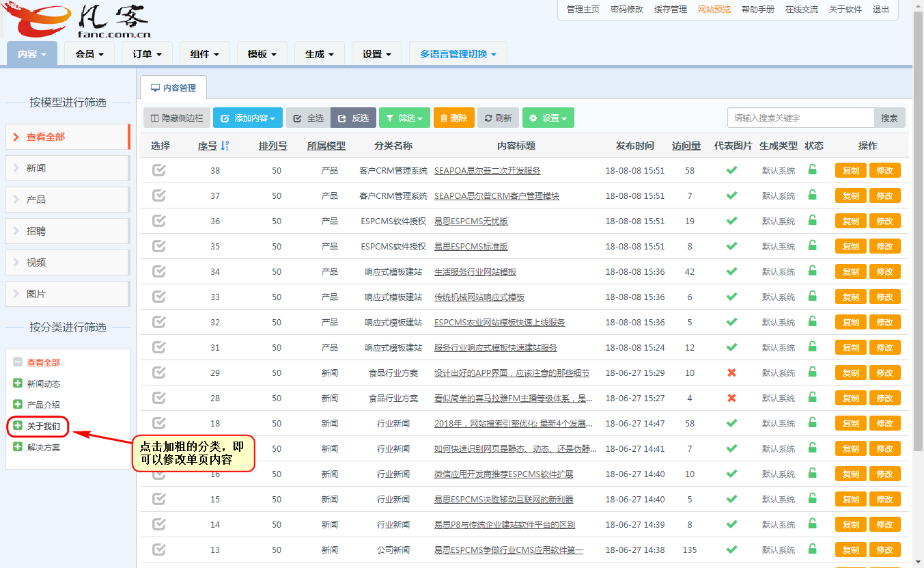The height and width of the screenshot is (568, 924).
Task: Click the green lock icon in row 33
Action: click(812, 296)
